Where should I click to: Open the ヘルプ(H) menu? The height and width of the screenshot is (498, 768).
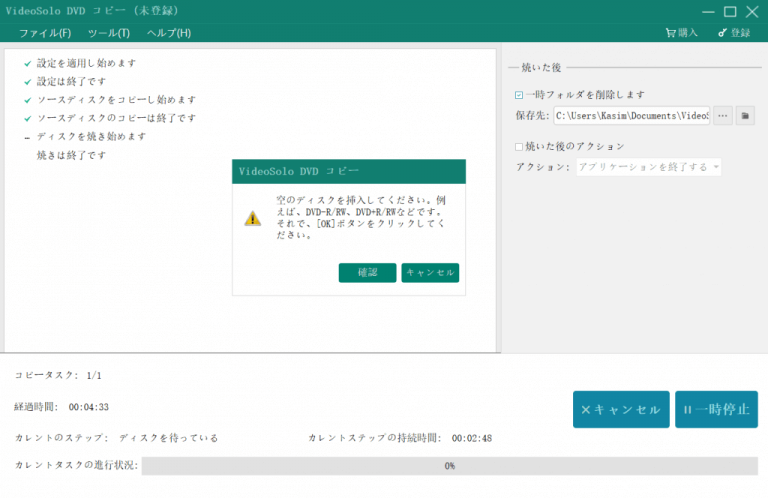tap(169, 33)
